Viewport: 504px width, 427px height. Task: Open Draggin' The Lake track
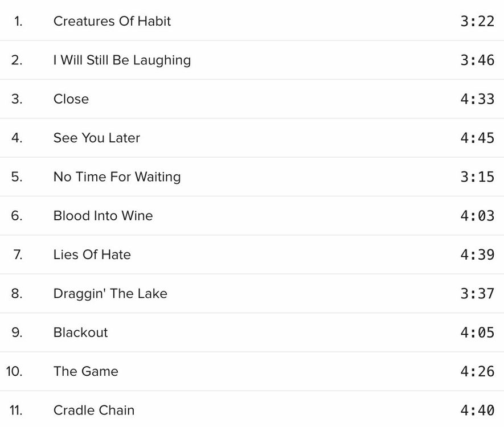(x=110, y=294)
